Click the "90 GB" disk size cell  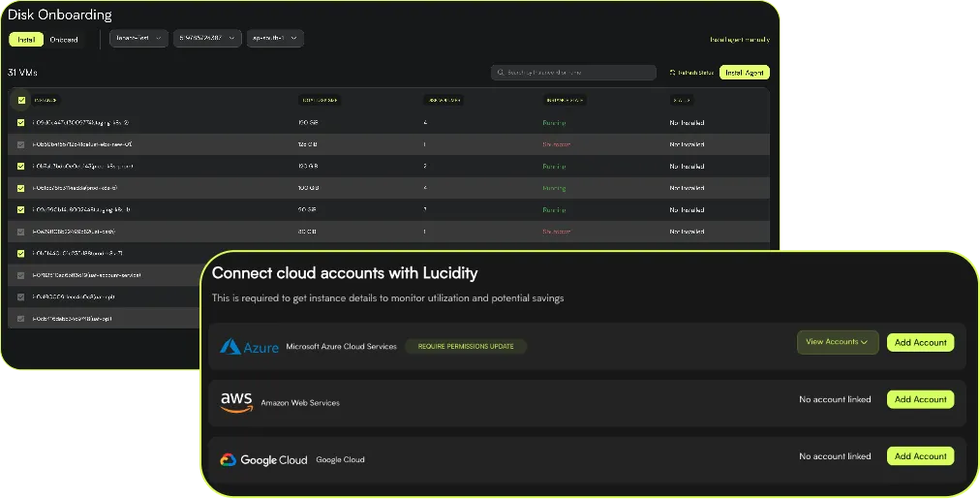tap(307, 210)
